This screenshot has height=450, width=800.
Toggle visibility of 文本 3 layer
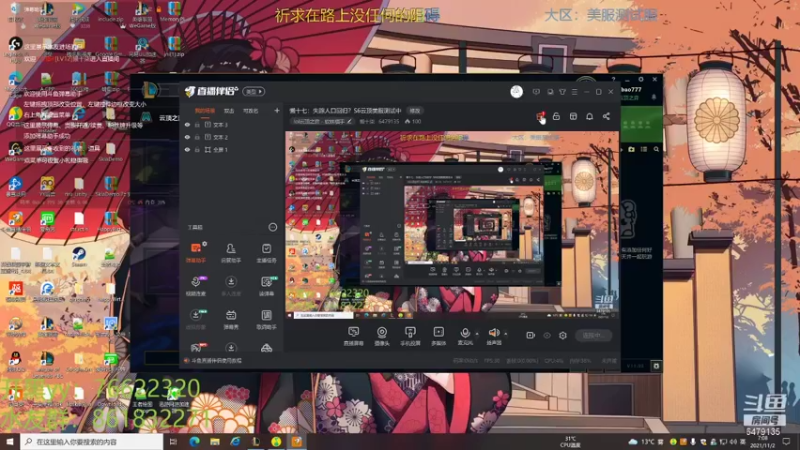tap(187, 124)
